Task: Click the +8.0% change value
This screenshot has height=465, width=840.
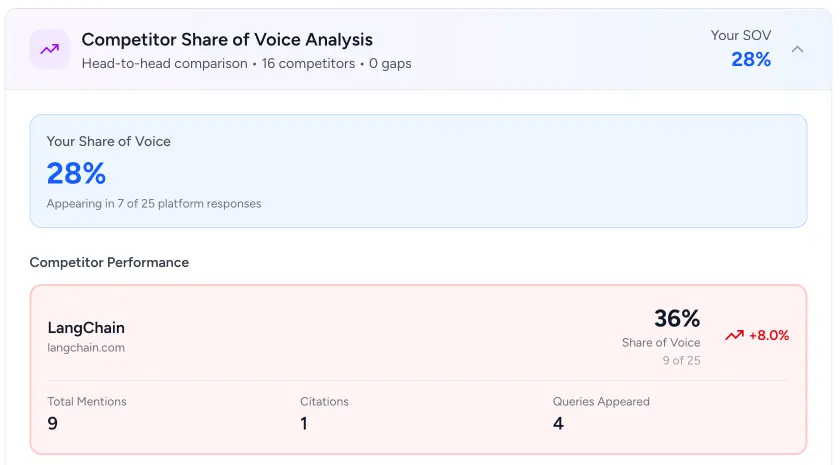Action: 769,335
